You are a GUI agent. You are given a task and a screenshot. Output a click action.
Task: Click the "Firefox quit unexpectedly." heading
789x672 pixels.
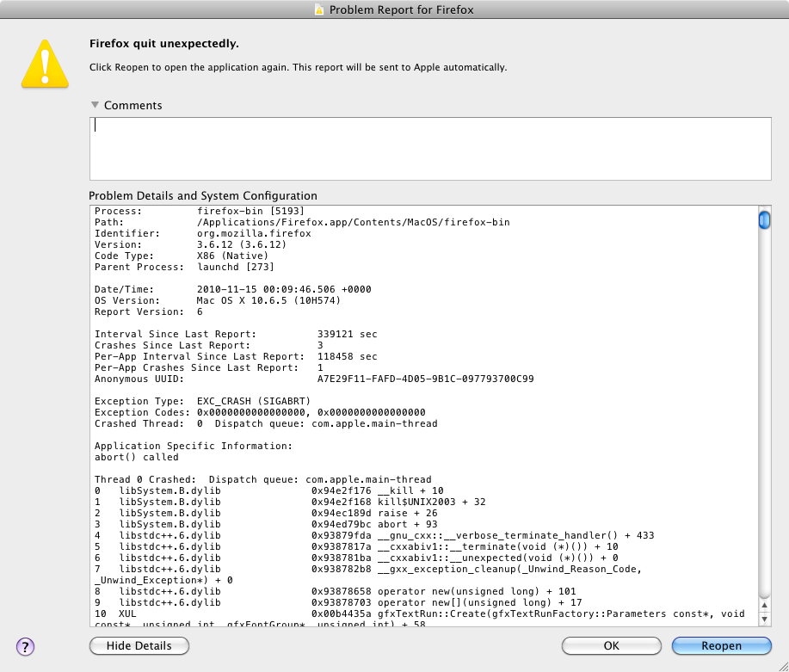click(164, 43)
